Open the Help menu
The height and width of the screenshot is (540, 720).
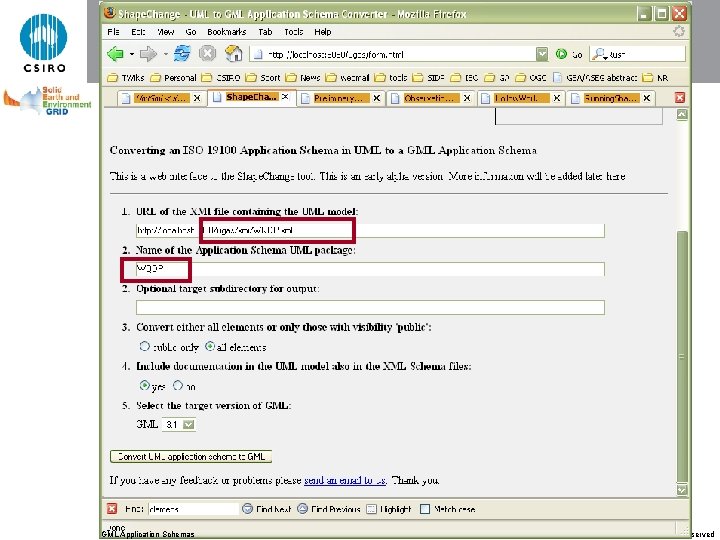pos(322,32)
